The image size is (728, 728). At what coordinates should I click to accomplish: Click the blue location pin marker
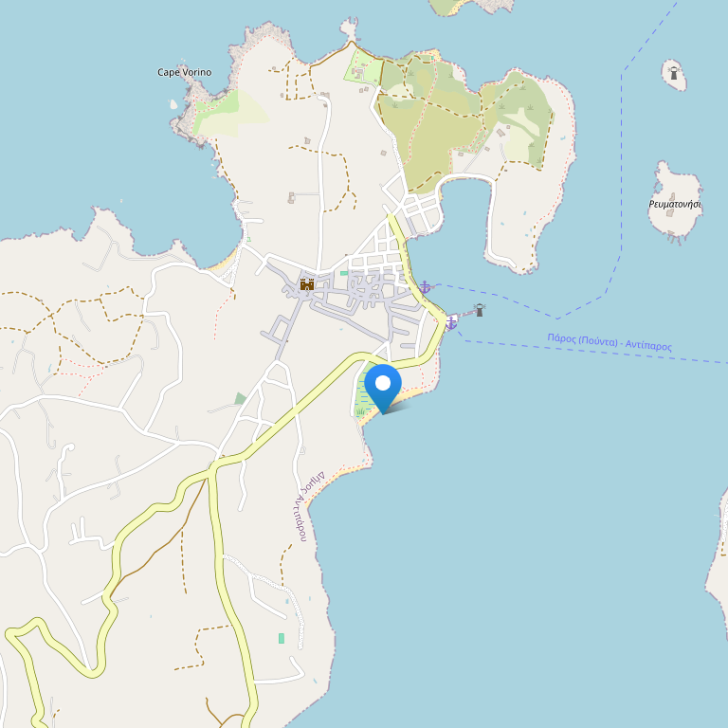pos(383,388)
